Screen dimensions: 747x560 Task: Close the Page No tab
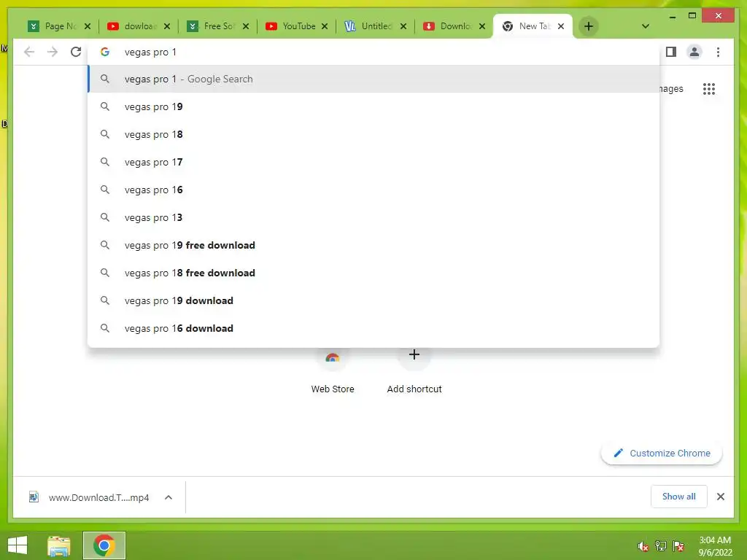pyautogui.click(x=88, y=26)
